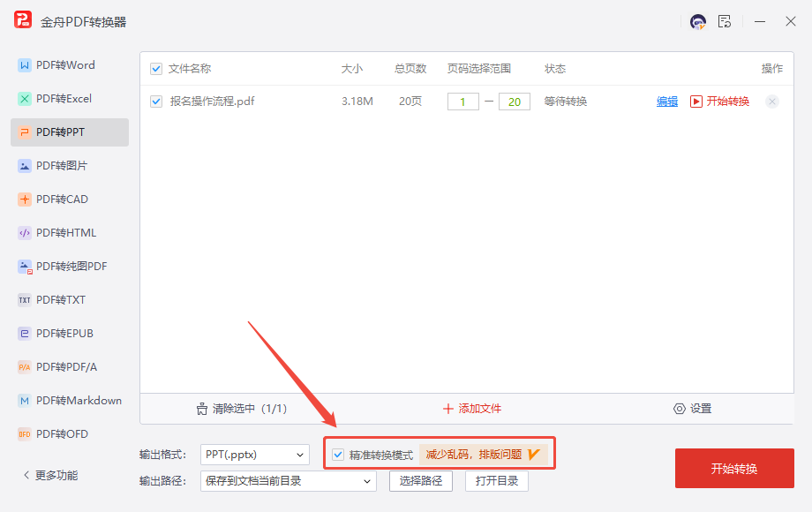The width and height of the screenshot is (812, 512).
Task: Click the start page field showing 1
Action: click(463, 102)
